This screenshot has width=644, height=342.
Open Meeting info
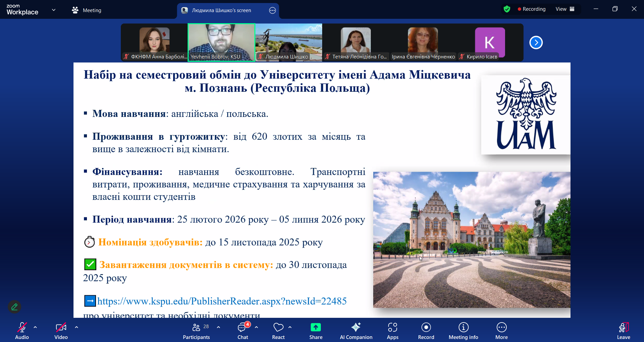click(463, 330)
